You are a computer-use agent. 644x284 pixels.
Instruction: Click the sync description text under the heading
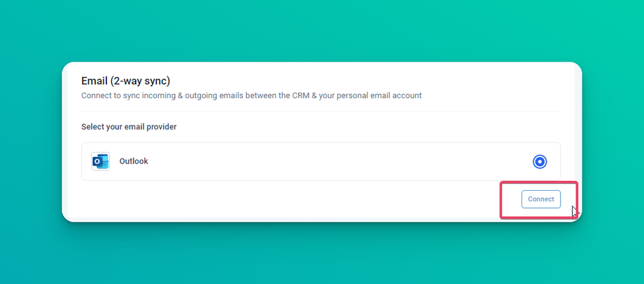click(x=251, y=95)
